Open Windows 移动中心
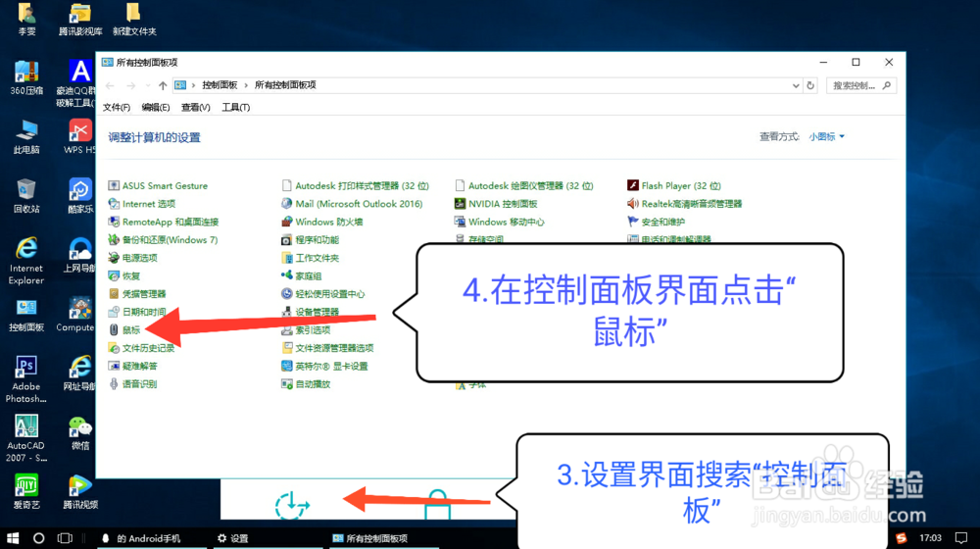Screen dimensions: 980x549 coord(500,222)
